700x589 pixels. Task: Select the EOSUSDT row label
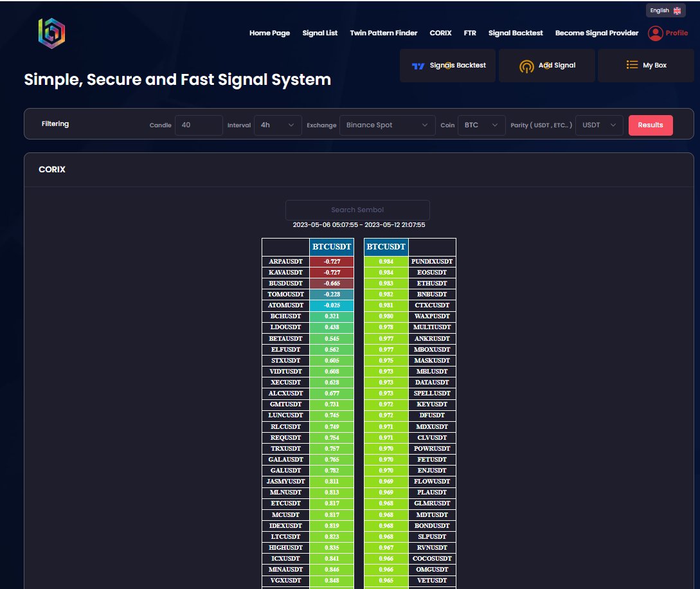(x=432, y=273)
